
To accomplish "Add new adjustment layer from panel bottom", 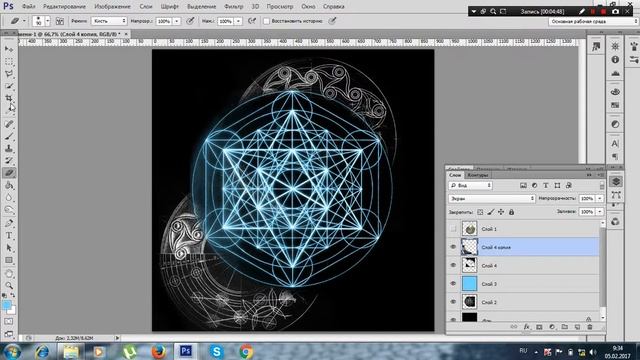I will click(x=552, y=327).
